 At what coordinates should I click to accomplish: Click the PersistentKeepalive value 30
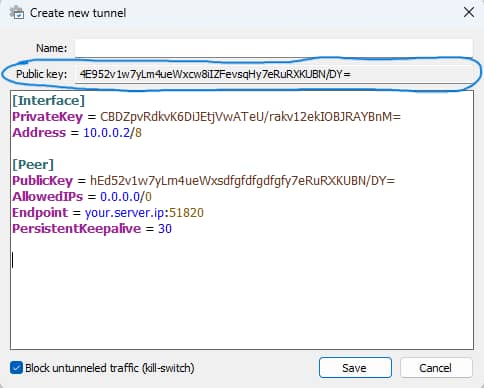pos(165,229)
